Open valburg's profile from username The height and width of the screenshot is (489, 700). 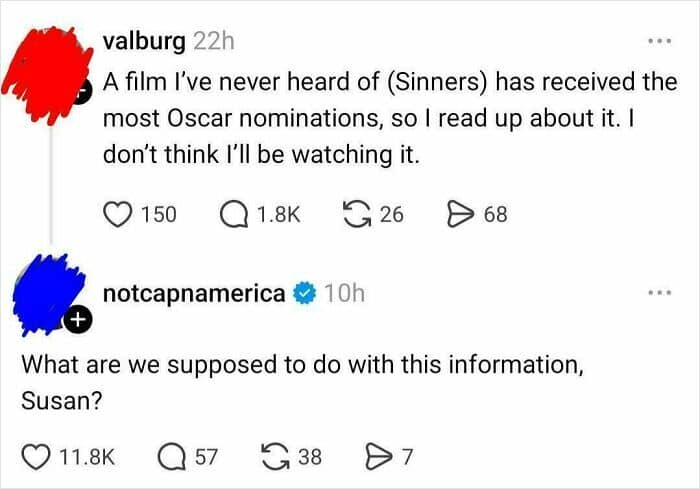pos(144,42)
